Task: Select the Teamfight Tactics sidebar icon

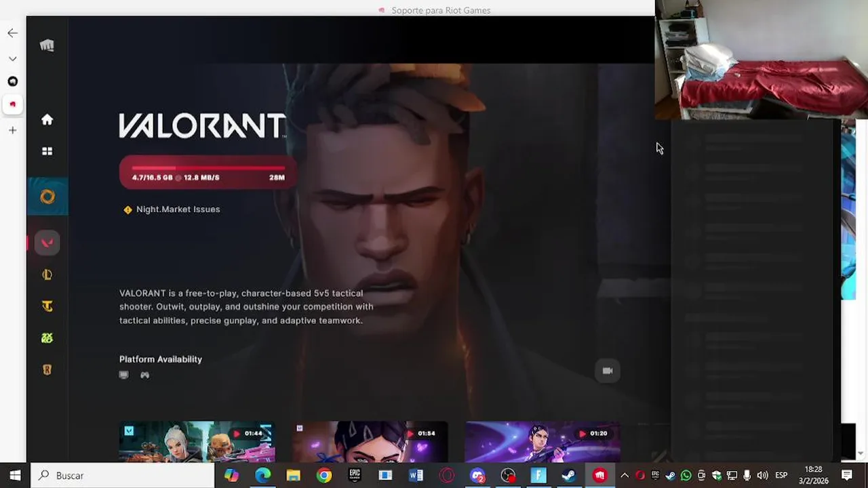Action: (x=47, y=306)
